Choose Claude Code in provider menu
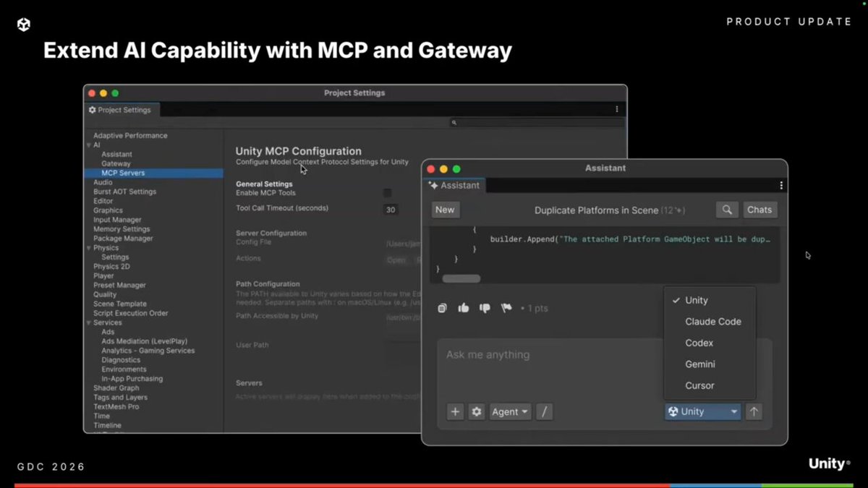Screen dimensions: 868x488 pos(710,322)
